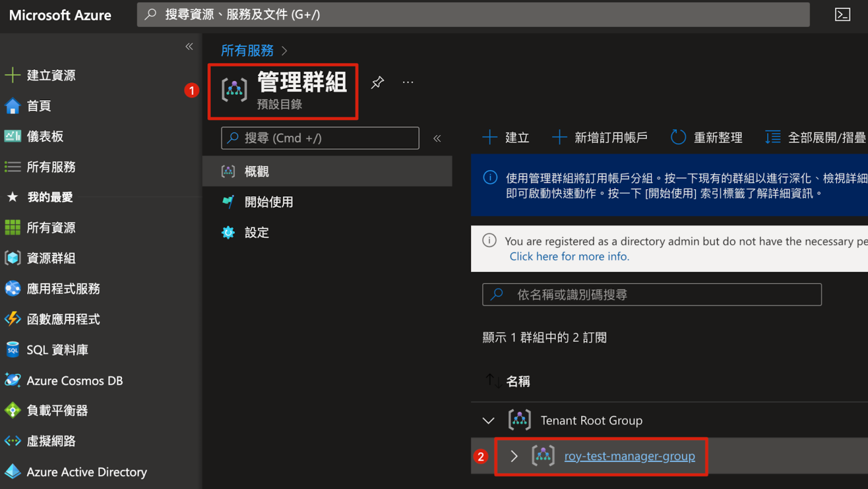
Task: Collapse the resource menu panel
Action: click(437, 138)
